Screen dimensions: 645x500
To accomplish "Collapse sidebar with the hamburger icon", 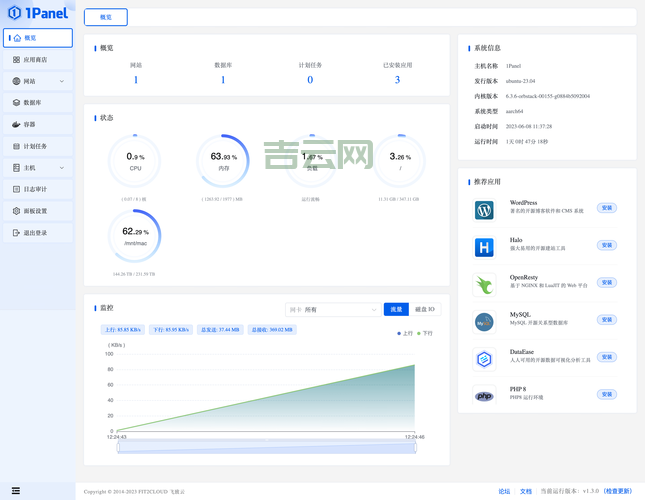I will coord(14,491).
